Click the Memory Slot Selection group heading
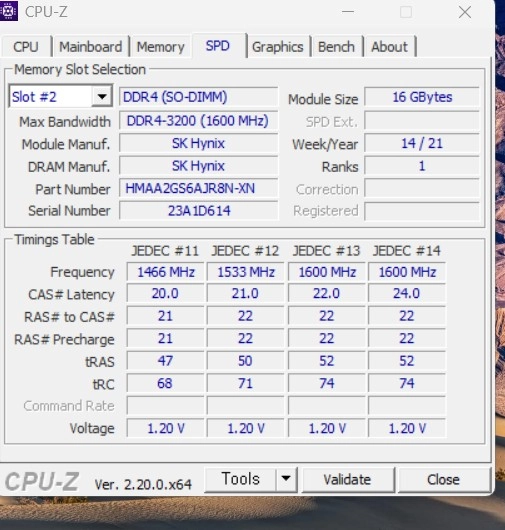The width and height of the screenshot is (505, 530). [x=80, y=70]
